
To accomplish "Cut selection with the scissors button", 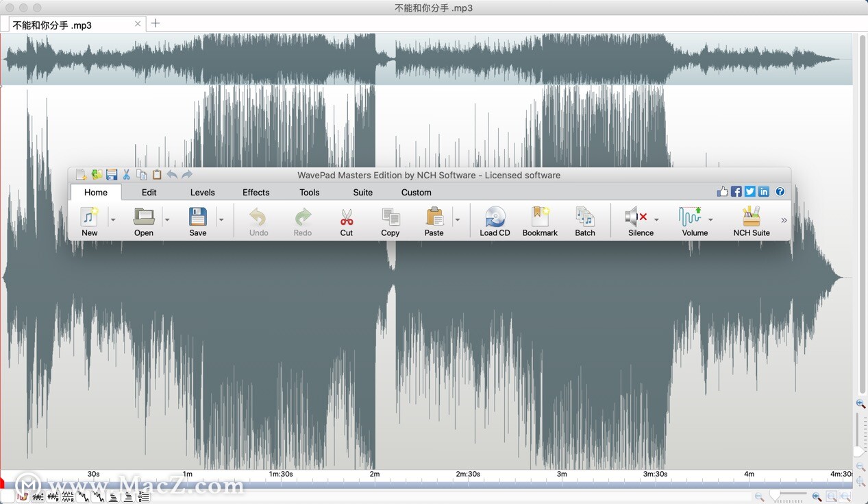I will tap(347, 221).
